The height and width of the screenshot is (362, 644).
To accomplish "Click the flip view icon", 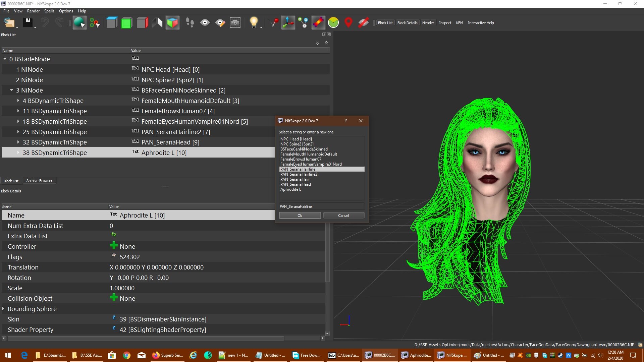I will point(157,23).
